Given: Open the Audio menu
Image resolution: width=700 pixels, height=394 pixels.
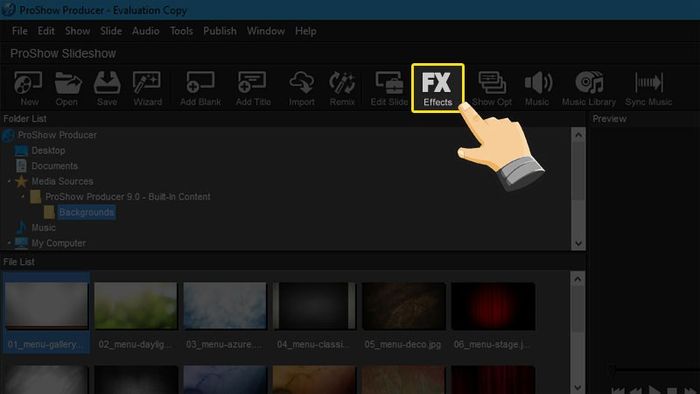Looking at the screenshot, I should point(146,31).
